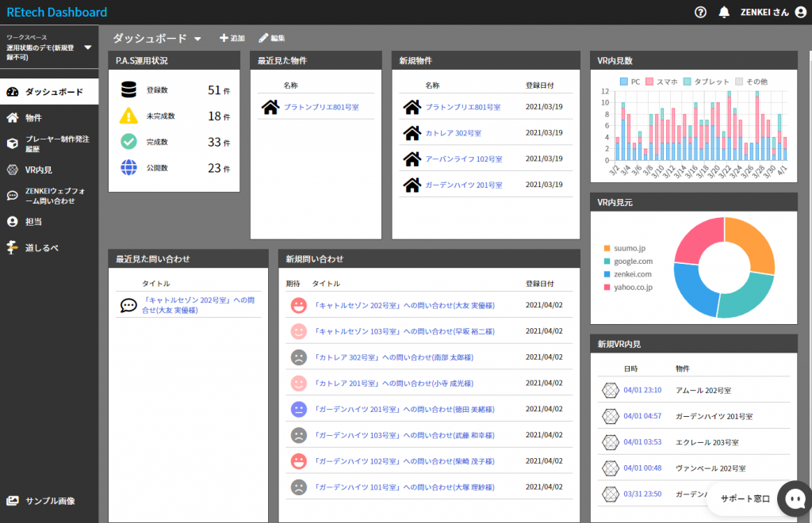Open 物件 in the sidebar
The image size is (812, 523).
(49, 117)
